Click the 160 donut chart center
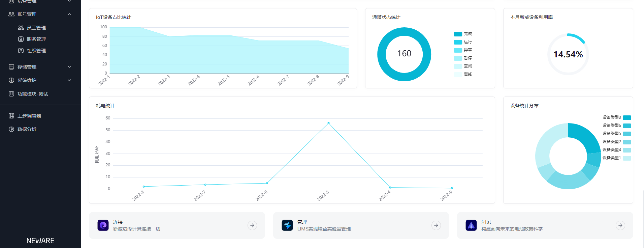This screenshot has height=248, width=644. point(404,54)
